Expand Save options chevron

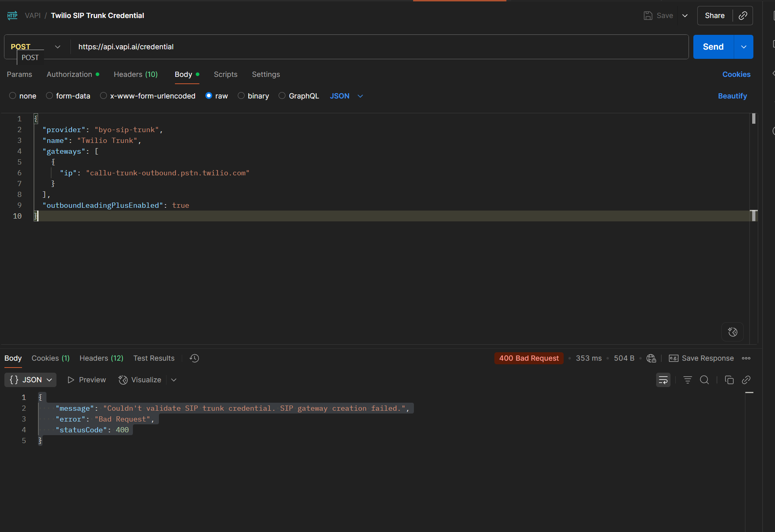pos(685,16)
